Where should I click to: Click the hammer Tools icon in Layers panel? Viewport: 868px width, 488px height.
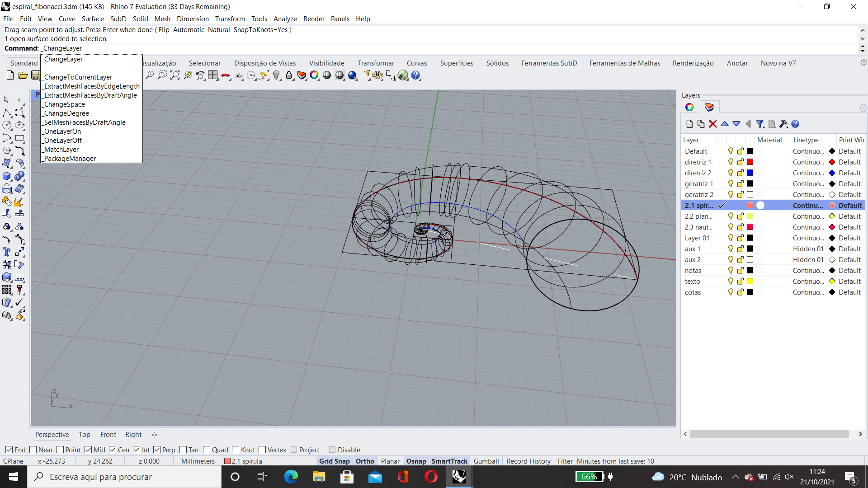(783, 124)
